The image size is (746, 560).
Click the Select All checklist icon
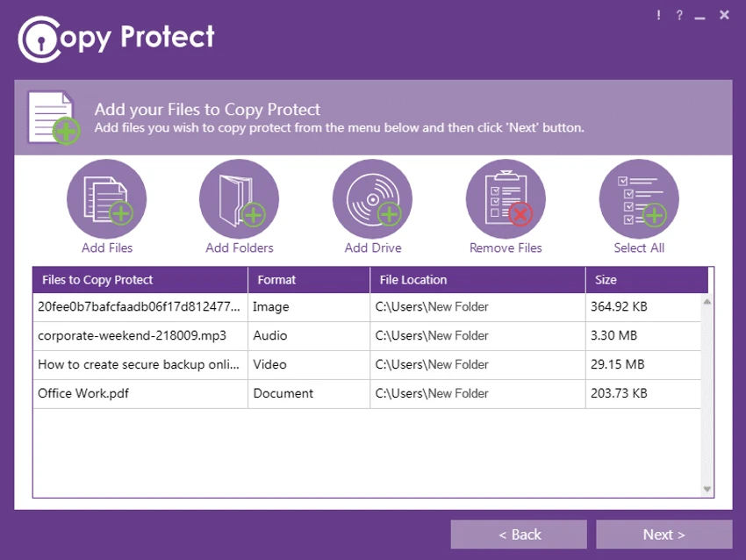pyautogui.click(x=639, y=199)
